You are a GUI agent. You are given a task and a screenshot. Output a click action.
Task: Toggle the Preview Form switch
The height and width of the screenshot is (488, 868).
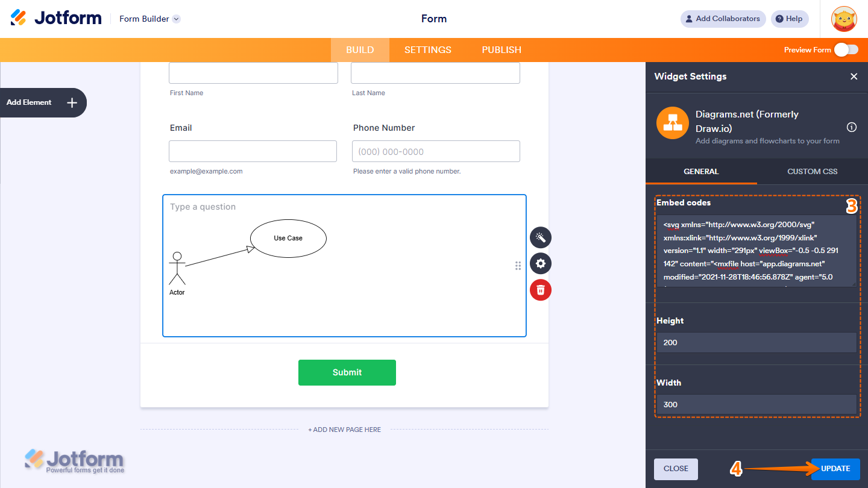(x=846, y=49)
